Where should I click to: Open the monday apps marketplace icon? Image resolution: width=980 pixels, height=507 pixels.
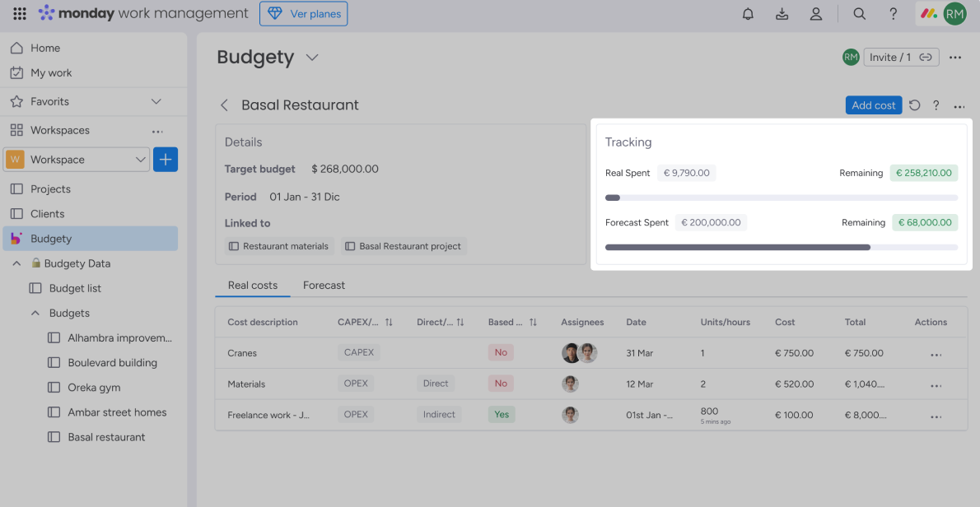point(928,13)
